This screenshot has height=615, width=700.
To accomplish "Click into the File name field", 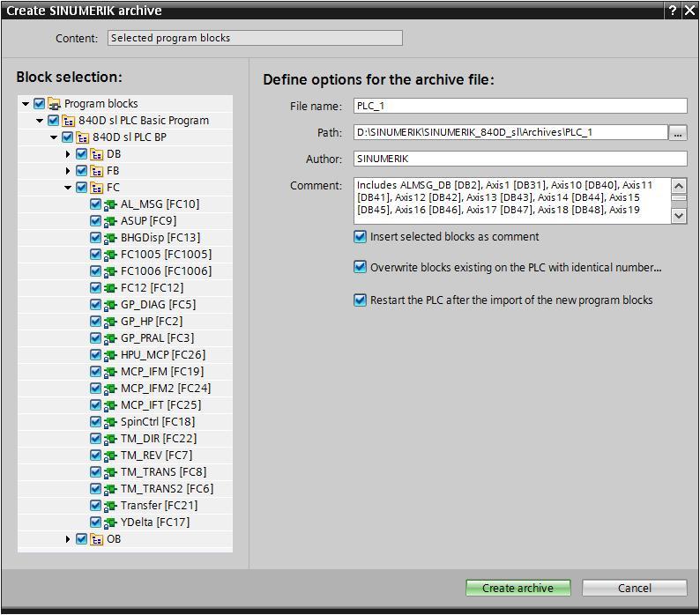I will pyautogui.click(x=520, y=106).
